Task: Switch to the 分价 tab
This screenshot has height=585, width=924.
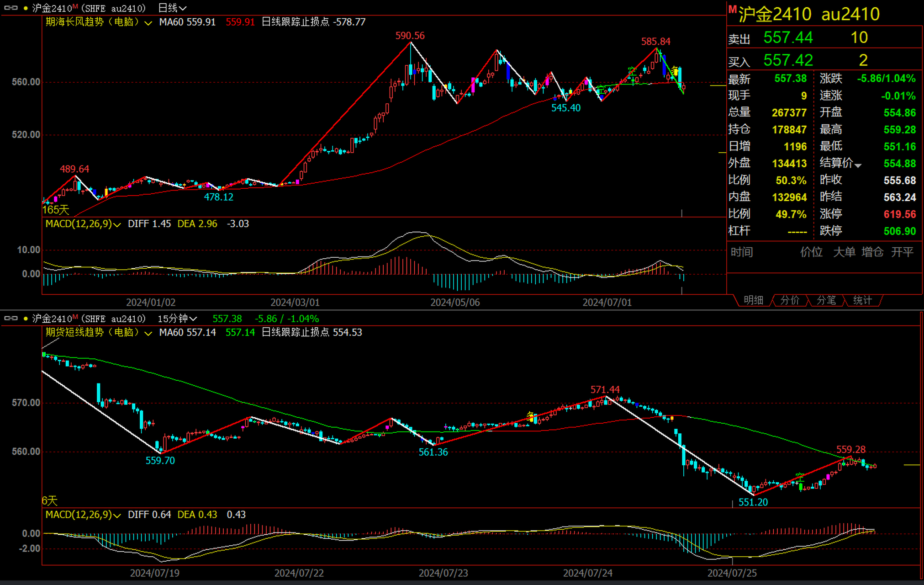Action: click(790, 300)
